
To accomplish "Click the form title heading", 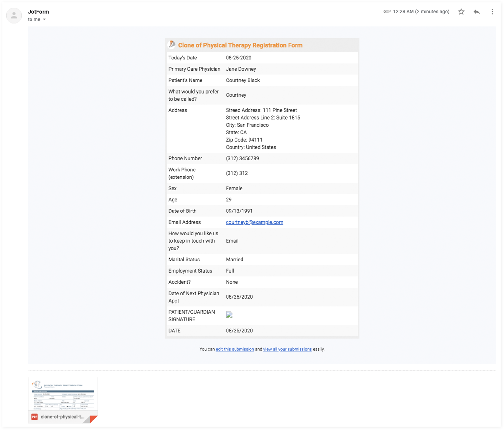I will coord(240,45).
